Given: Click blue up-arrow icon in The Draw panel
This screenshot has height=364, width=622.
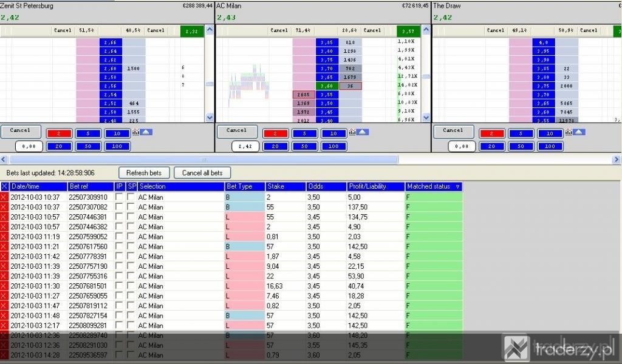Looking at the screenshot, I should (x=579, y=132).
